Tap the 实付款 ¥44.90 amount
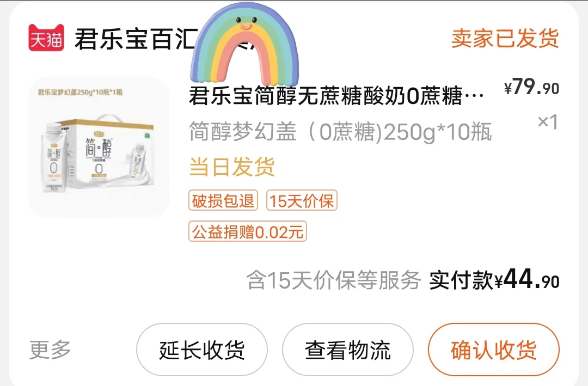The width and height of the screenshot is (588, 386). [x=494, y=280]
